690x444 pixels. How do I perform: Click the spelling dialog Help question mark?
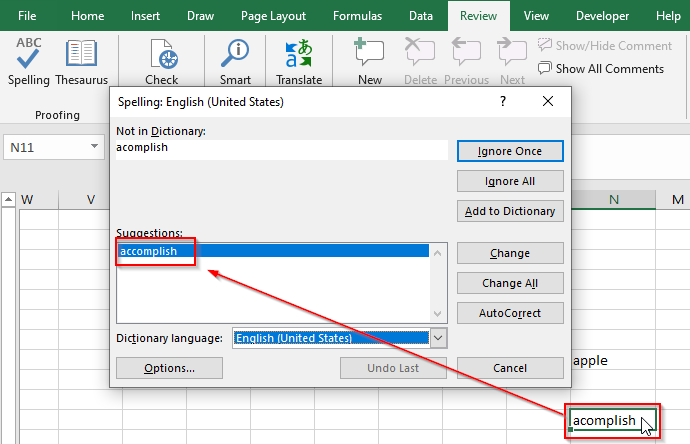pyautogui.click(x=503, y=101)
